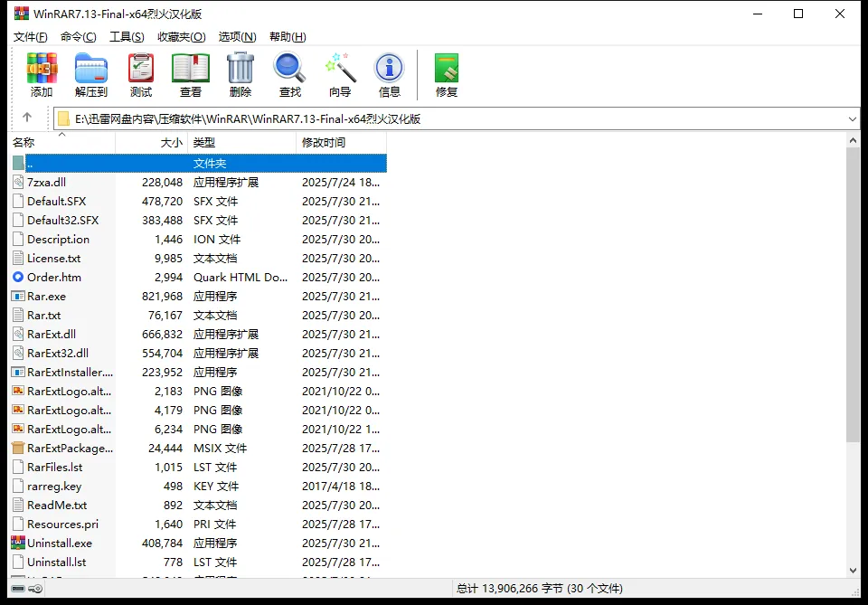
Task: Click the size value 6,234
Action: [168, 429]
